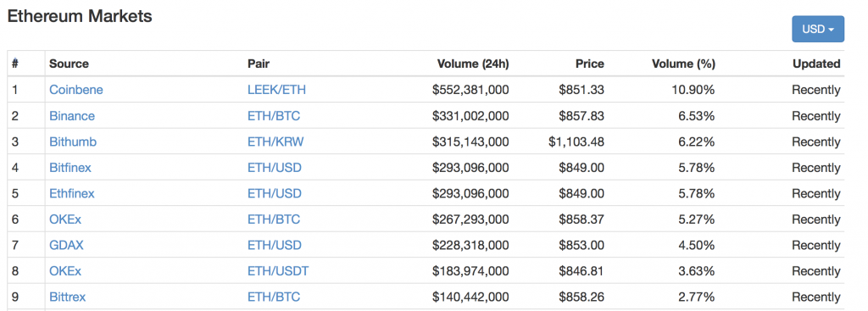Sort by Volume (24h) column header
This screenshot has height=311, width=868.
click(473, 64)
